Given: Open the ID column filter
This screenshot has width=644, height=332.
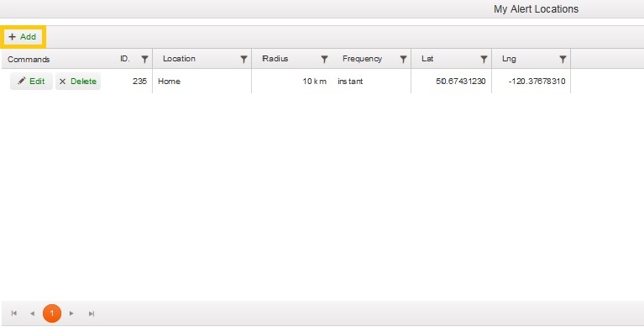Looking at the screenshot, I should pos(144,59).
